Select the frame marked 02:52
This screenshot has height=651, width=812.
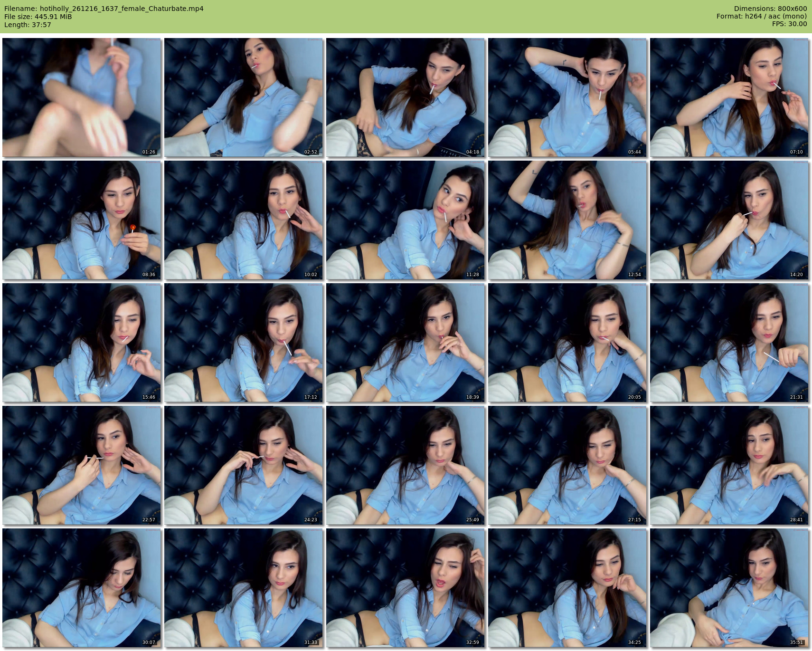[x=244, y=97]
